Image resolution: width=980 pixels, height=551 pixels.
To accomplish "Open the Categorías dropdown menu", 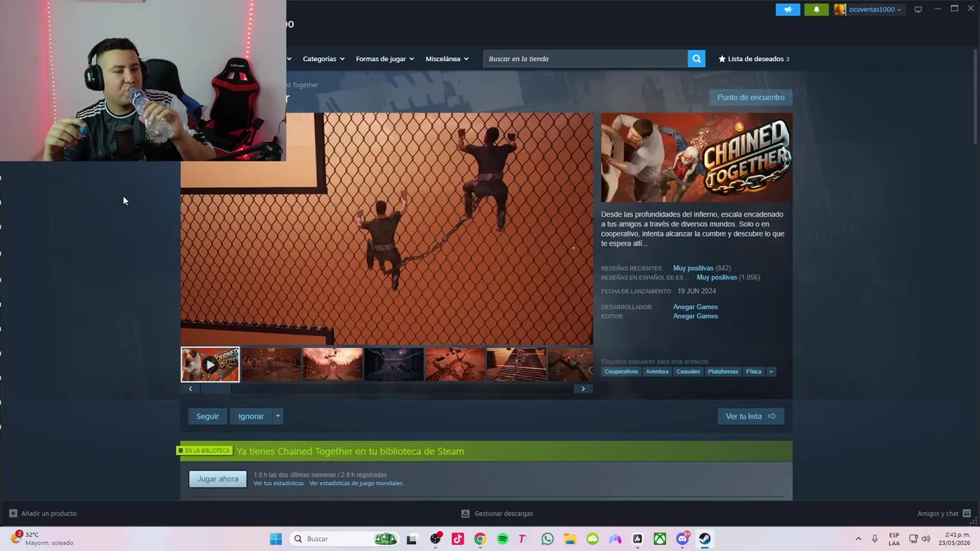I will tap(323, 59).
